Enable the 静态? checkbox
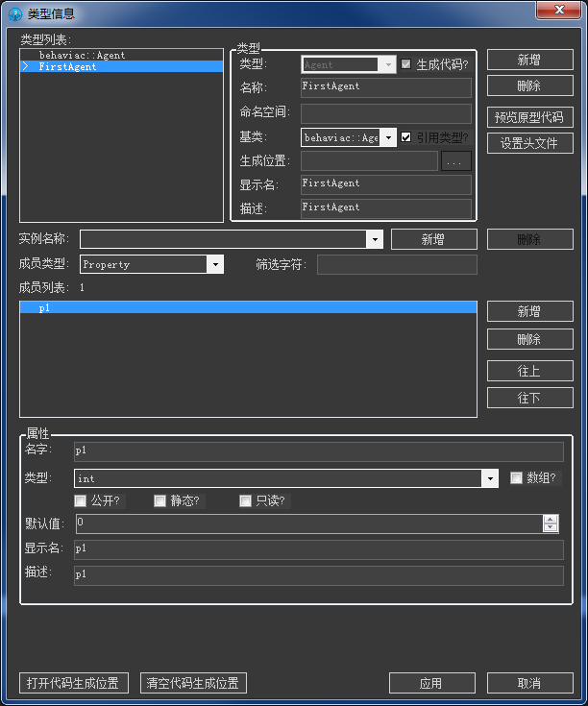The image size is (588, 706). (159, 500)
